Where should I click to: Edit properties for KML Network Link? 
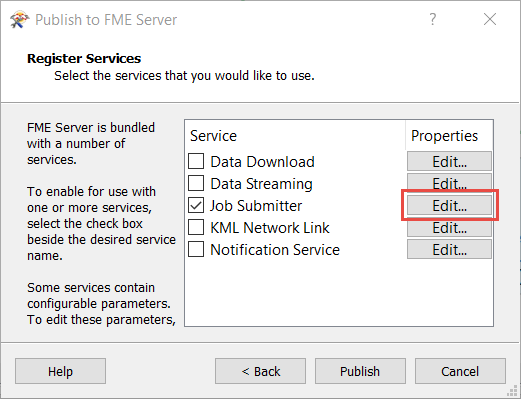[x=449, y=228]
